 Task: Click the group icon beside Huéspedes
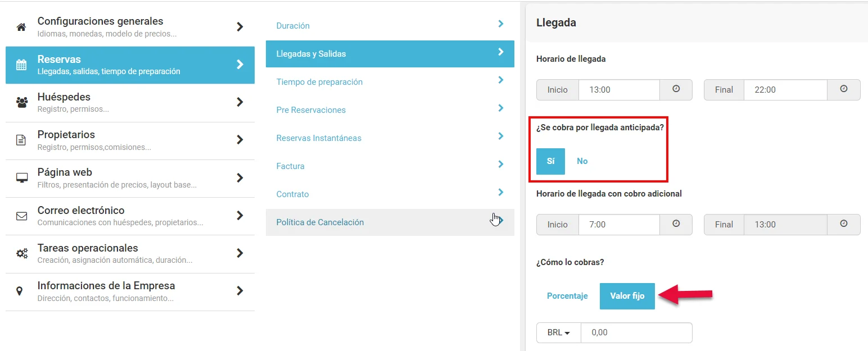(x=22, y=102)
